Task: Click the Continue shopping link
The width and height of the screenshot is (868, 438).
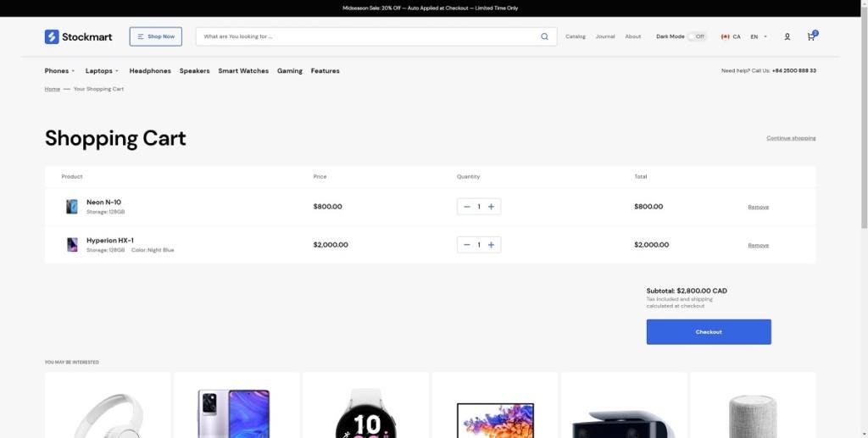Action: click(x=791, y=138)
